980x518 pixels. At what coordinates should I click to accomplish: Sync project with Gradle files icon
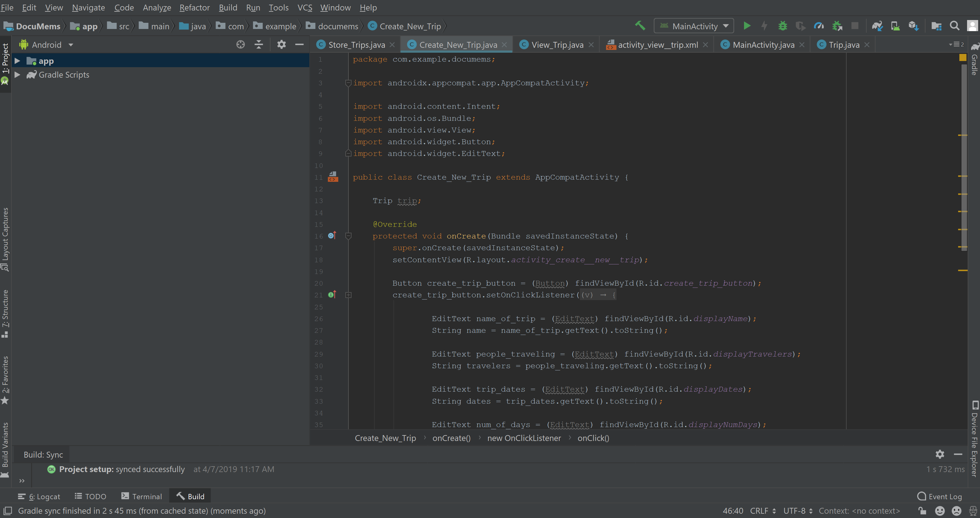(x=877, y=26)
